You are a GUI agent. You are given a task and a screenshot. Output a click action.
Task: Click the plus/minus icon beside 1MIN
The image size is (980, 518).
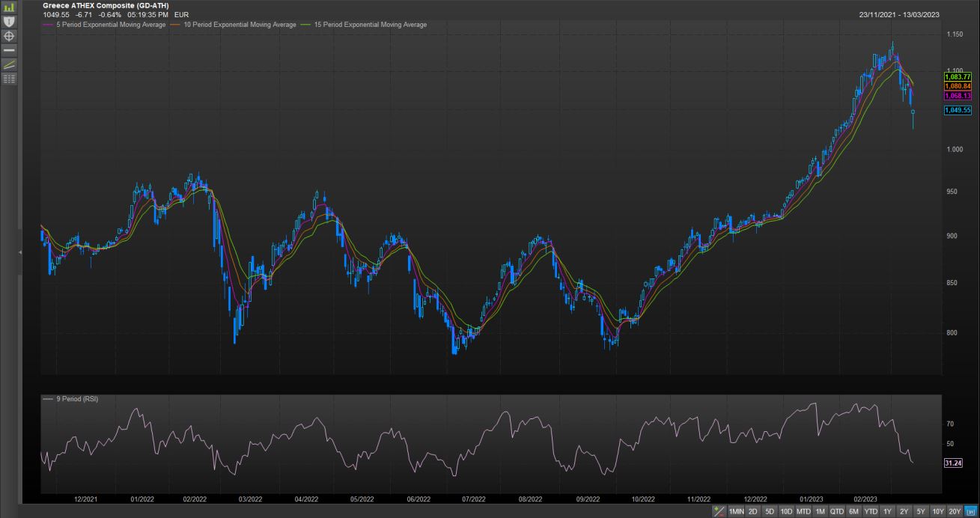click(719, 511)
